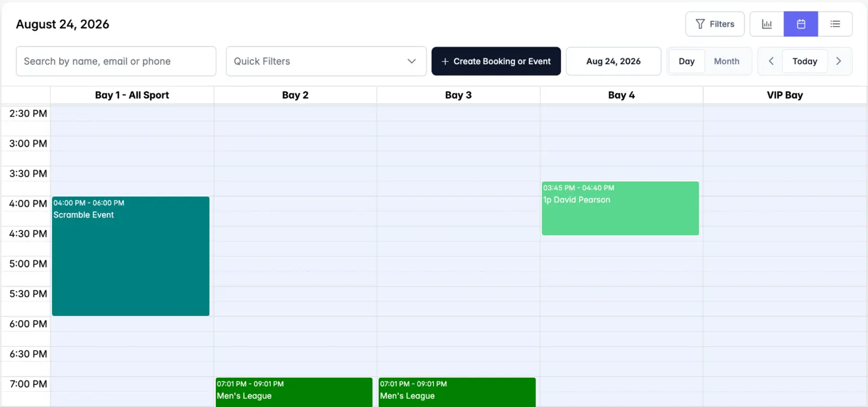Open the Scramble Event booking block
Image resolution: width=868 pixels, height=407 pixels.
tap(131, 256)
